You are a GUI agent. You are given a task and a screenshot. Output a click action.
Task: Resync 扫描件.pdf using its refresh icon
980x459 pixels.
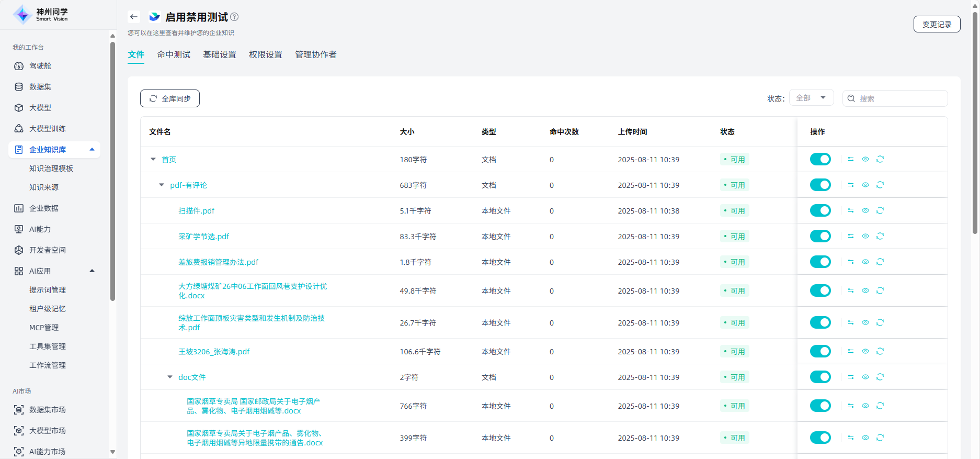[x=880, y=210]
